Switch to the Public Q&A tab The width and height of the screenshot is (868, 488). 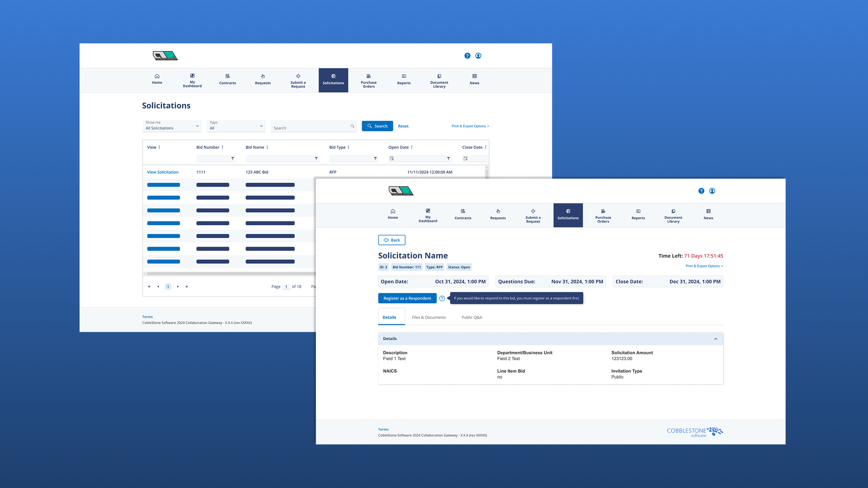pyautogui.click(x=472, y=317)
